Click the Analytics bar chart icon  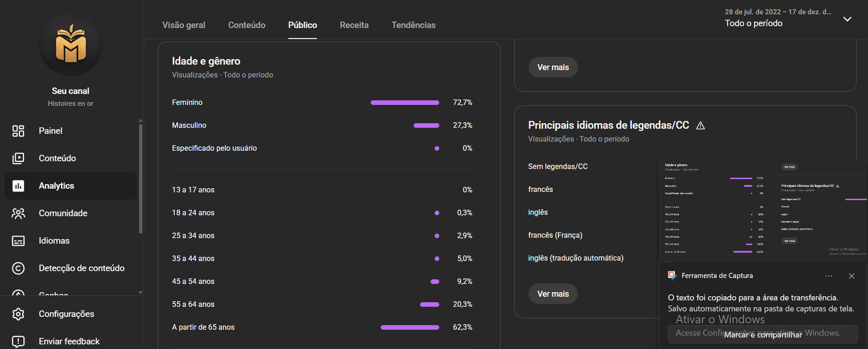pos(18,186)
